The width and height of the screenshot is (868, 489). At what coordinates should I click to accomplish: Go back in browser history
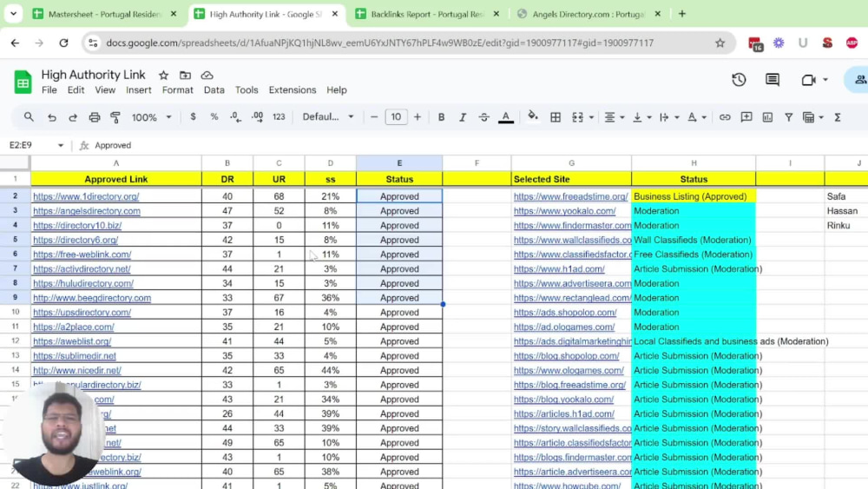(15, 43)
